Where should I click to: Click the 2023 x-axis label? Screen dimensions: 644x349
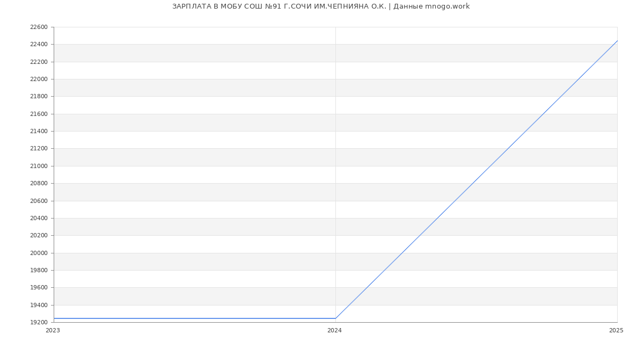[x=53, y=331]
